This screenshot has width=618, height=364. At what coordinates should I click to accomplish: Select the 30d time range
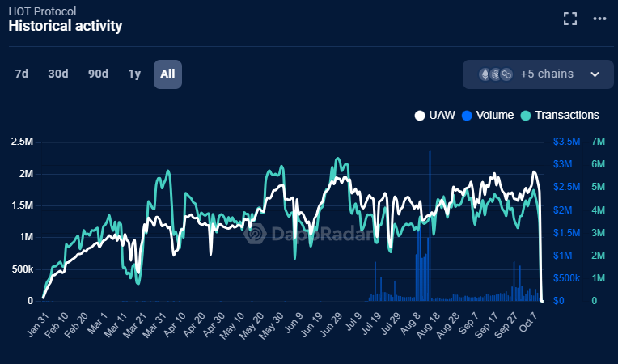pos(58,74)
